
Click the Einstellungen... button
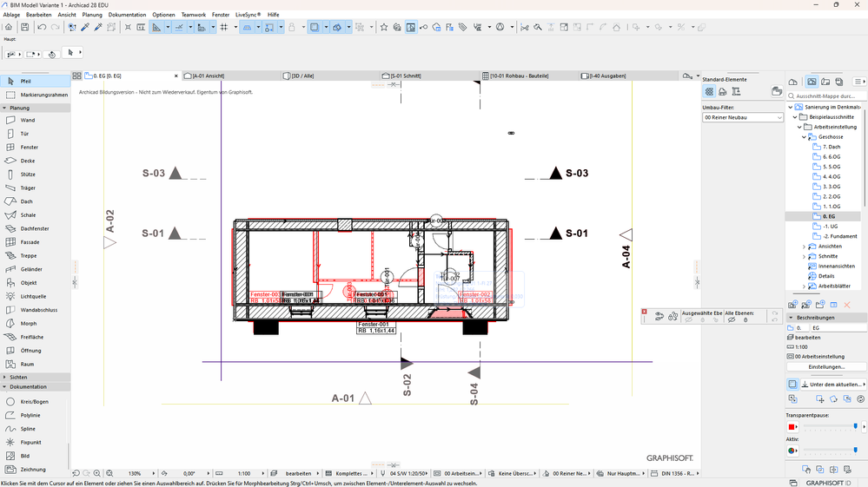click(x=826, y=366)
